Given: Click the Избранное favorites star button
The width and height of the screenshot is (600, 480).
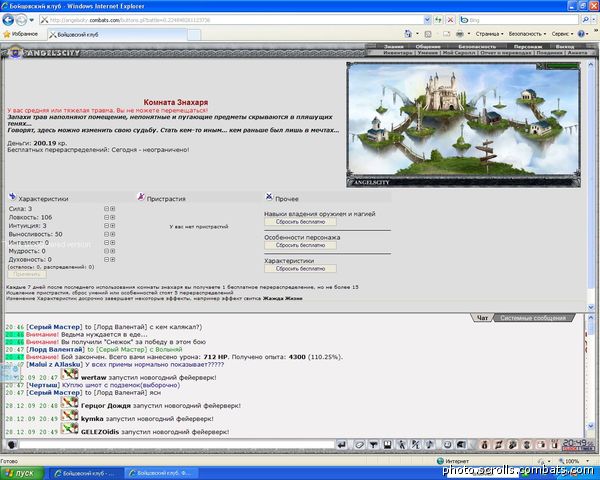Looking at the screenshot, I should [x=21, y=34].
